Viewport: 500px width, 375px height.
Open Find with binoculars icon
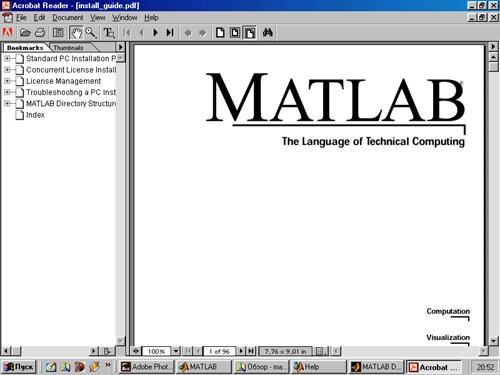coord(268,33)
